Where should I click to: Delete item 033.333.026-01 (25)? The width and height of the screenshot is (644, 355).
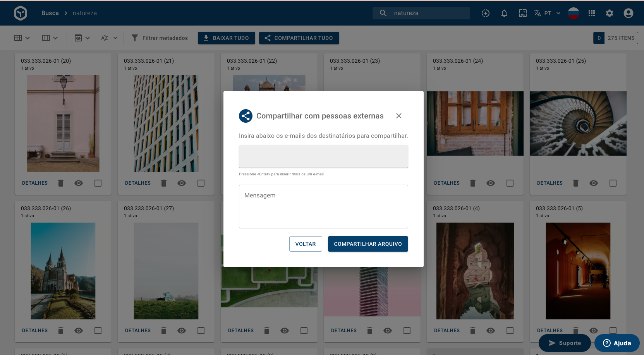pos(576,183)
